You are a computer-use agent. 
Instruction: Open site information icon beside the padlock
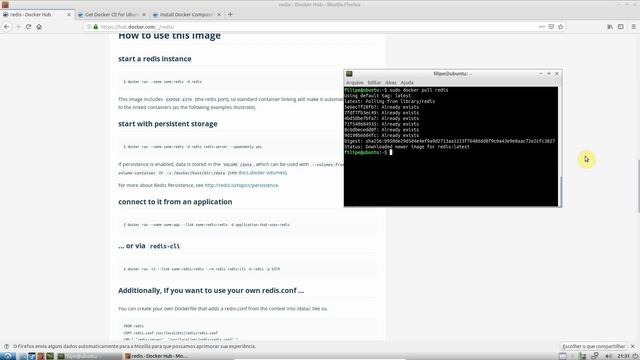[x=89, y=27]
